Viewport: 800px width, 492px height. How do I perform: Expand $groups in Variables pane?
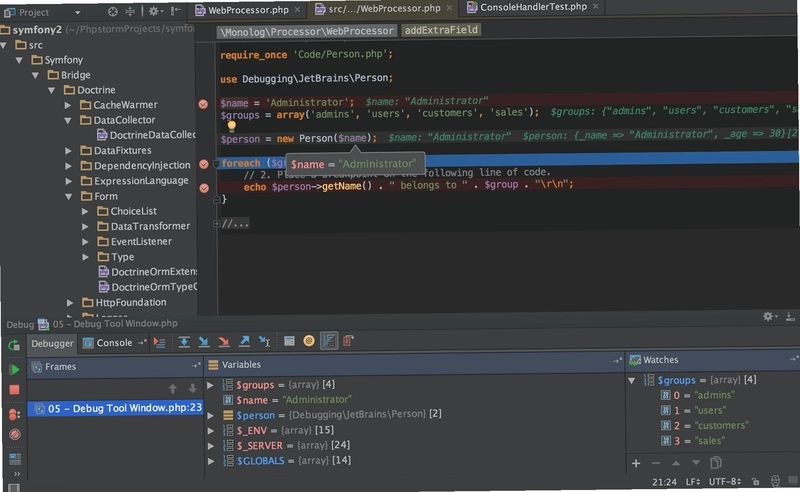point(210,385)
